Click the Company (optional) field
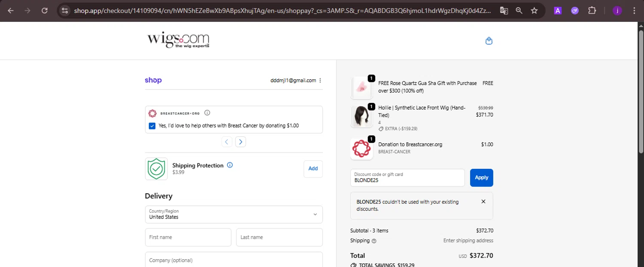 coord(234,260)
